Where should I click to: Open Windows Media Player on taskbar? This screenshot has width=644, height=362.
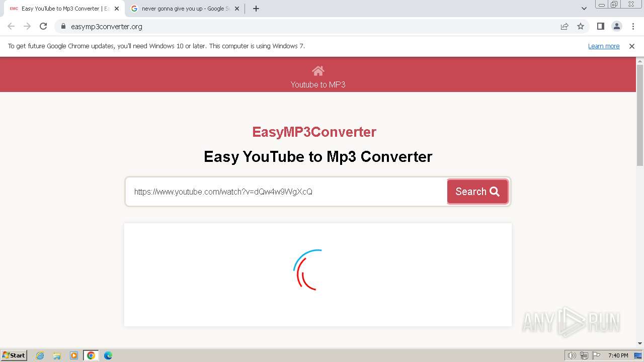coord(74,355)
